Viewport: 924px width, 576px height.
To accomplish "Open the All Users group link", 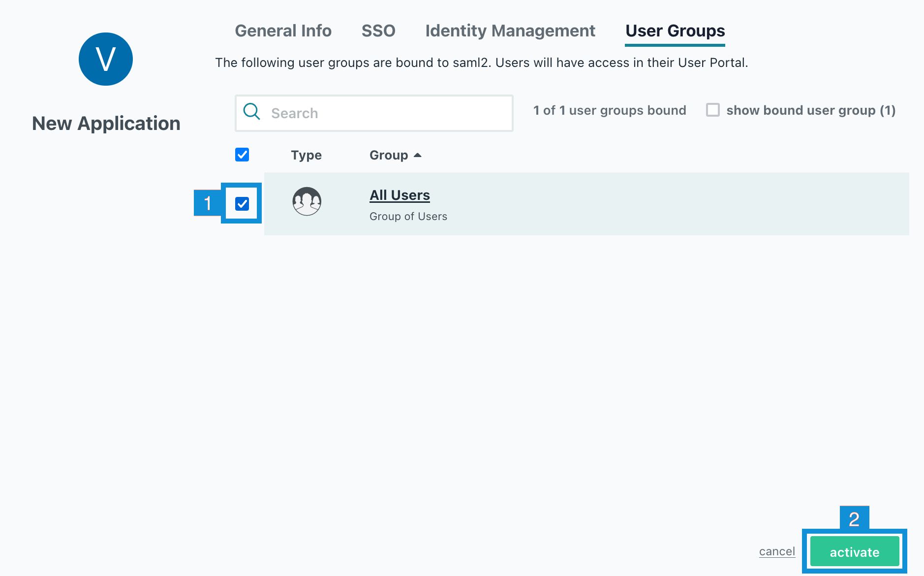I will [x=400, y=195].
